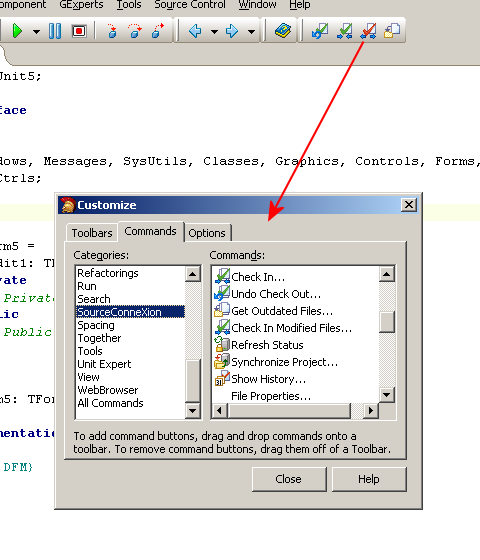Click red Check In Modified toolbar icon
Image resolution: width=480 pixels, height=560 pixels.
coord(369,31)
